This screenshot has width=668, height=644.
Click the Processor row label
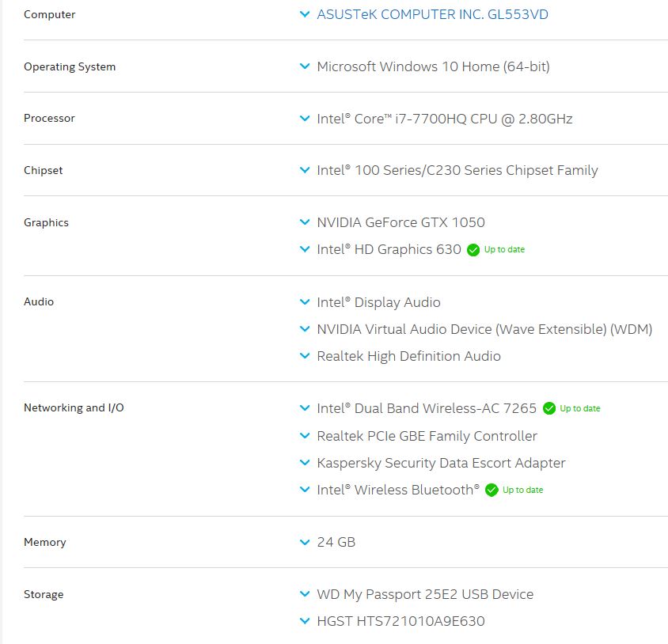49,119
